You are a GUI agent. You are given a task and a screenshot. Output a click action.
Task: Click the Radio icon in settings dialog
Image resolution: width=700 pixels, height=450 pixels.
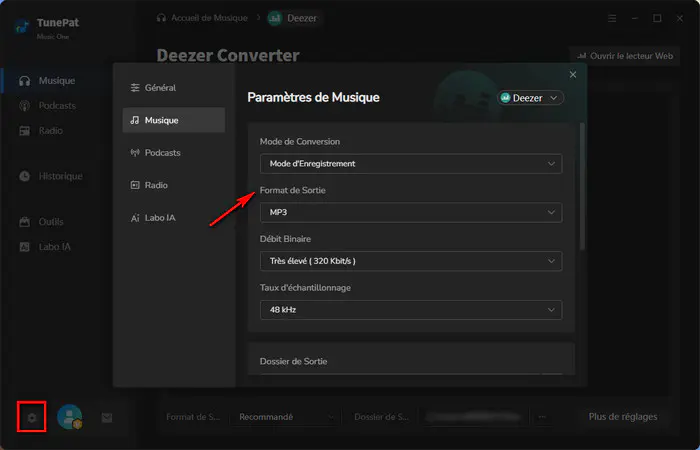[x=135, y=185]
